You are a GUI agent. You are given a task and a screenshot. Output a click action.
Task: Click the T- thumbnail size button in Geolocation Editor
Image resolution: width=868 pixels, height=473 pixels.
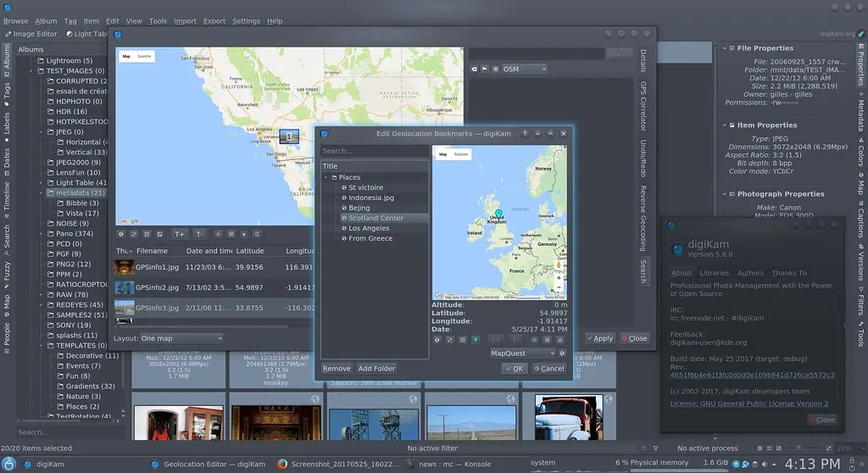pos(200,234)
